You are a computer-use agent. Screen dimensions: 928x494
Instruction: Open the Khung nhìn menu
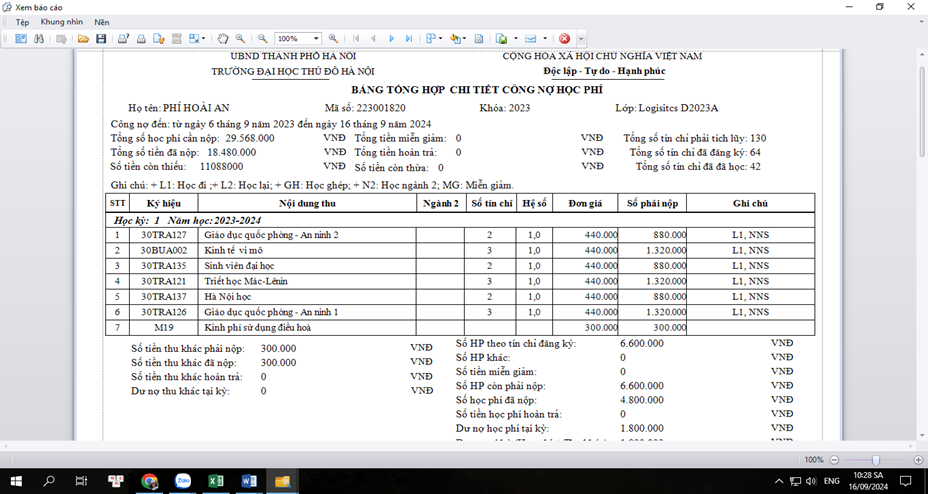[59, 22]
